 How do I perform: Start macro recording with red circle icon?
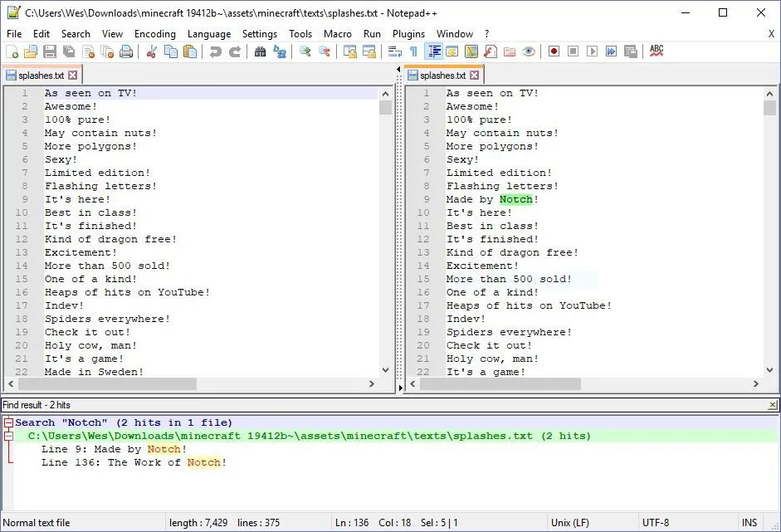tap(554, 51)
